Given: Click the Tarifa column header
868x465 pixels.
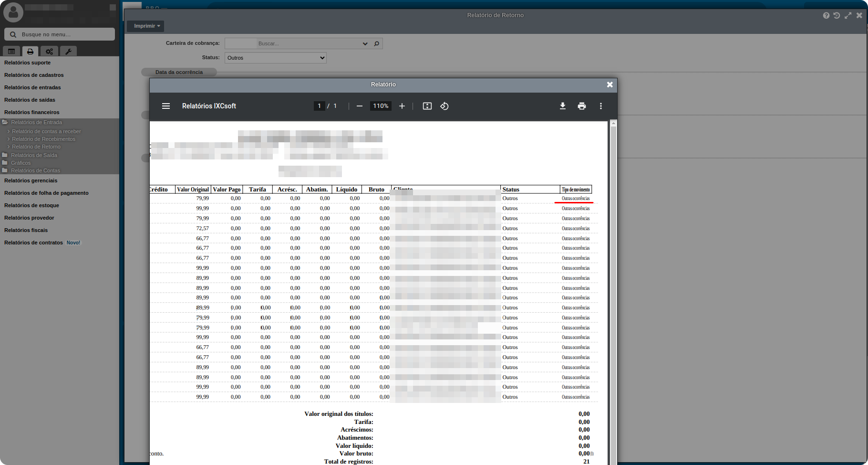Looking at the screenshot, I should tap(258, 190).
